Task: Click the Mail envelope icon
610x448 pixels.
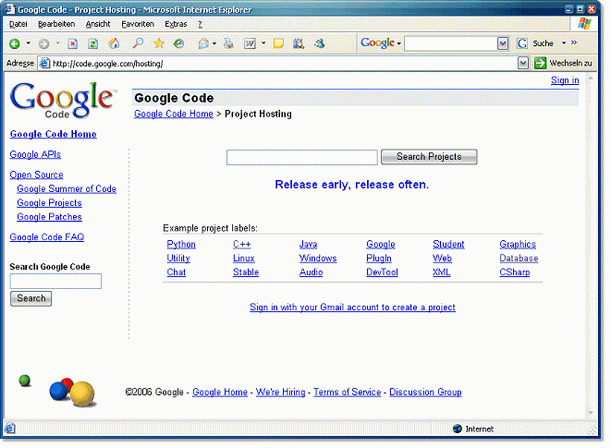Action: click(x=203, y=44)
